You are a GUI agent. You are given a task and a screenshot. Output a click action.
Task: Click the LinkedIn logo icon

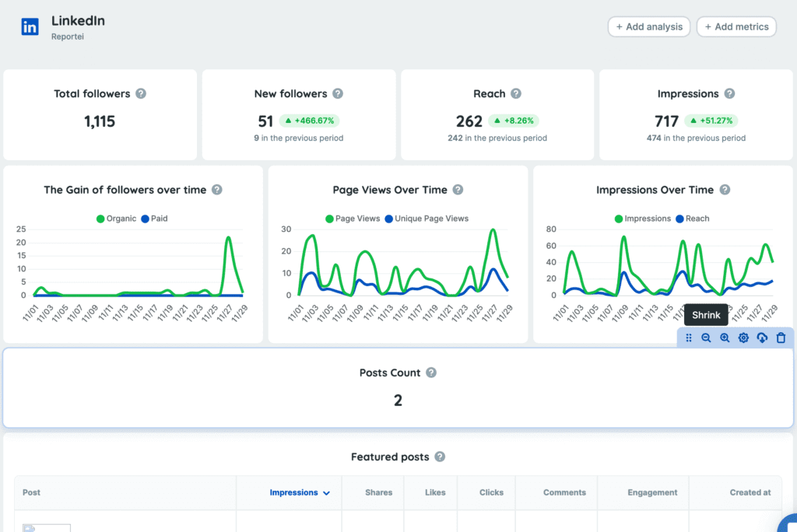29,26
